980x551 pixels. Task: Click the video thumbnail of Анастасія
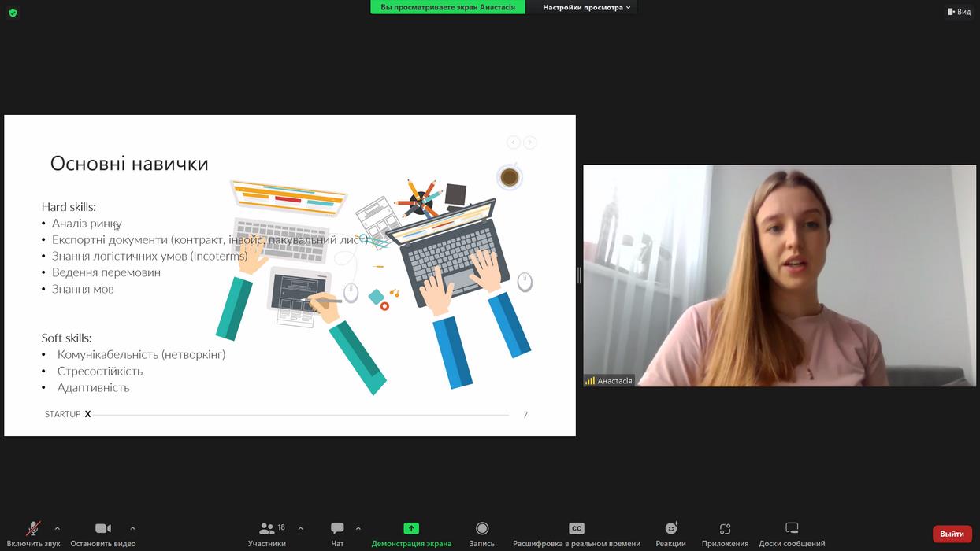coord(779,275)
